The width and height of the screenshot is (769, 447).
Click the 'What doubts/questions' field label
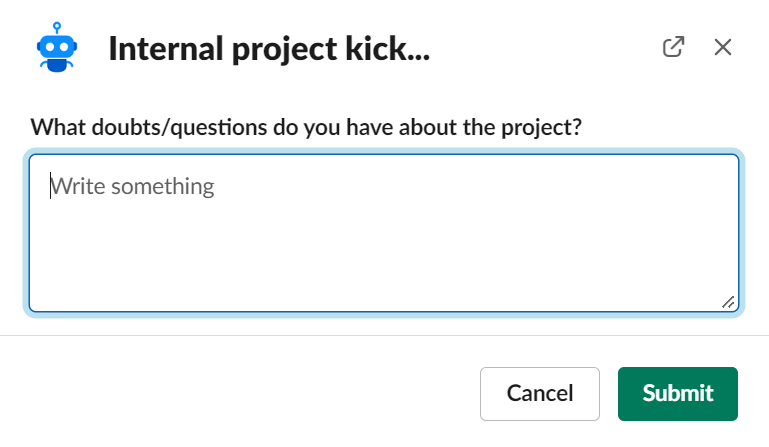[x=306, y=128]
